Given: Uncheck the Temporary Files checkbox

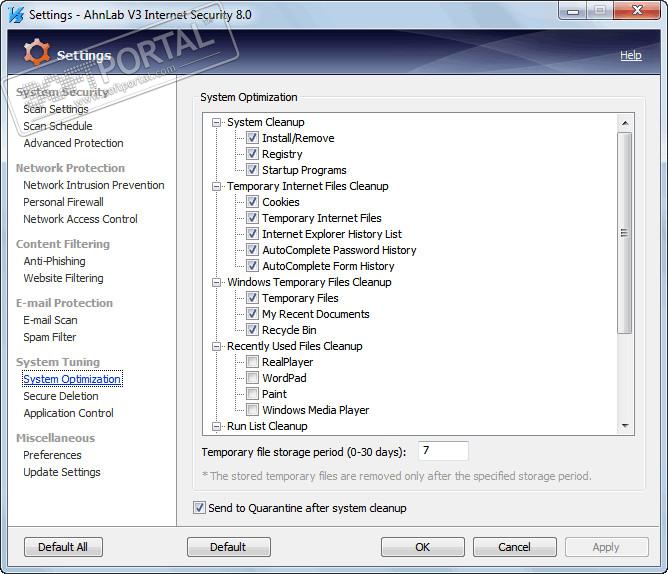Looking at the screenshot, I should (x=252, y=297).
